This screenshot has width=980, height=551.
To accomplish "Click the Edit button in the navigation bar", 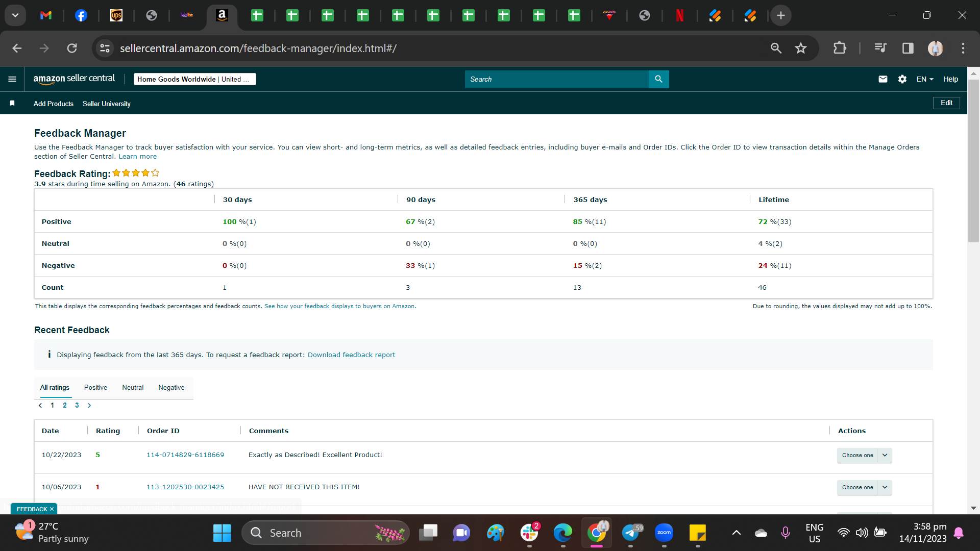I will tap(946, 103).
